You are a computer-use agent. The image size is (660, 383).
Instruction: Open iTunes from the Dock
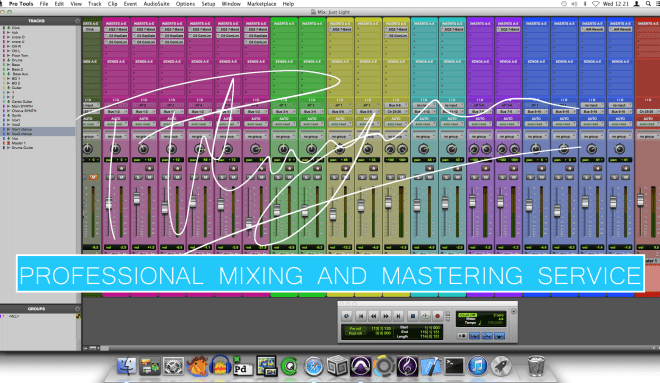click(x=477, y=366)
